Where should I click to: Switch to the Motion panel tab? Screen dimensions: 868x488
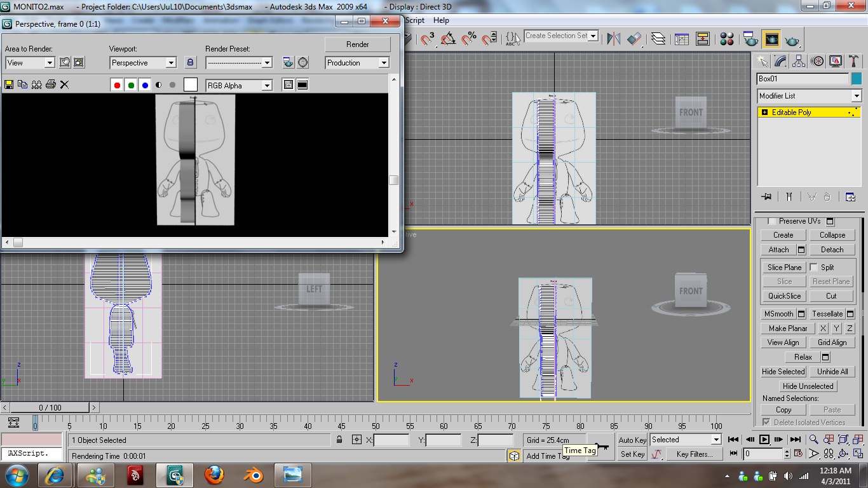pos(818,61)
